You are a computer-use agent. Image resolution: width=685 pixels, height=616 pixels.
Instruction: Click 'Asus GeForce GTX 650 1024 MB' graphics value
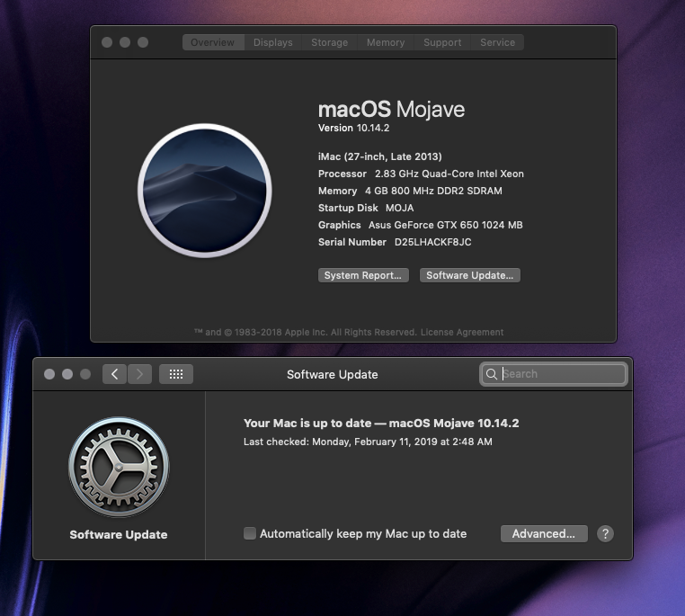pos(445,225)
